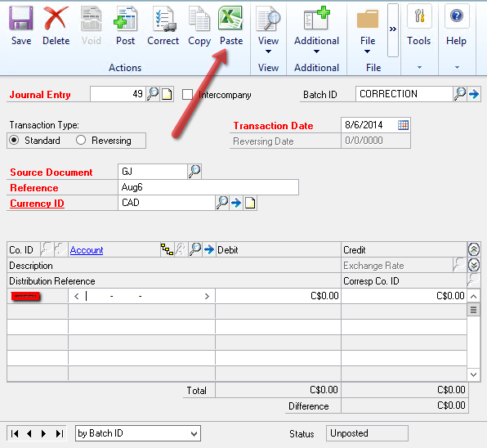The image size is (487, 448).
Task: Open the File ribbon menu
Action: (x=368, y=45)
